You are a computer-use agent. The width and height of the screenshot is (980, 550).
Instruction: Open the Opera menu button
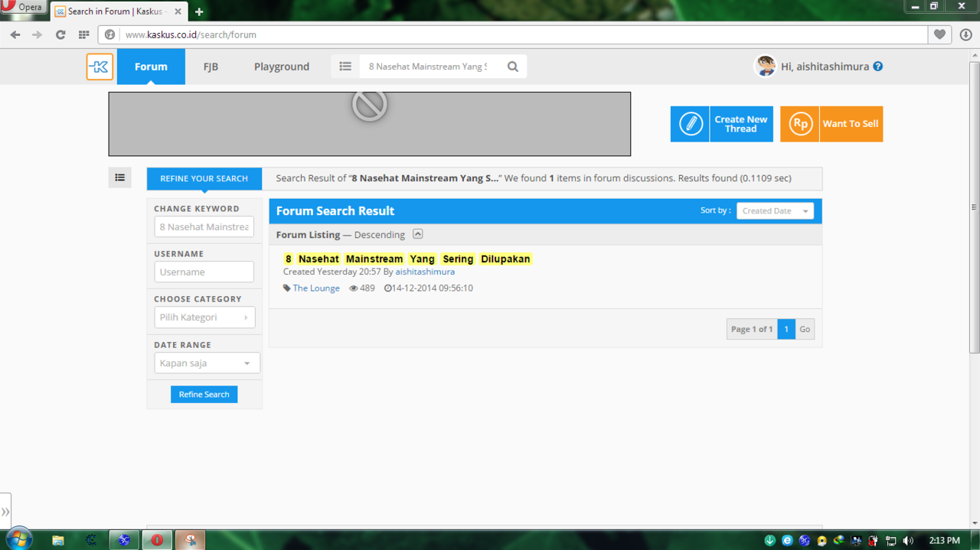[x=23, y=8]
